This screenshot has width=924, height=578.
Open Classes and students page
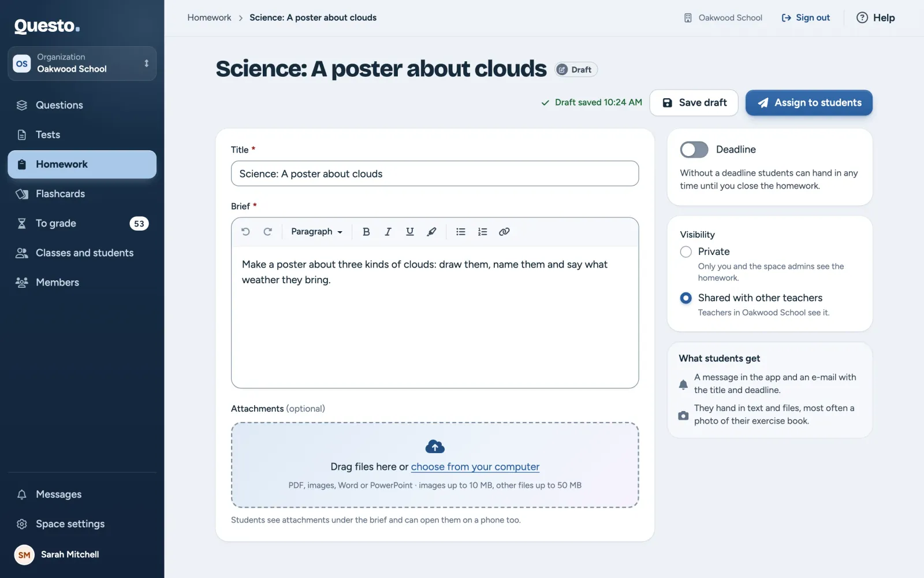tap(82, 253)
